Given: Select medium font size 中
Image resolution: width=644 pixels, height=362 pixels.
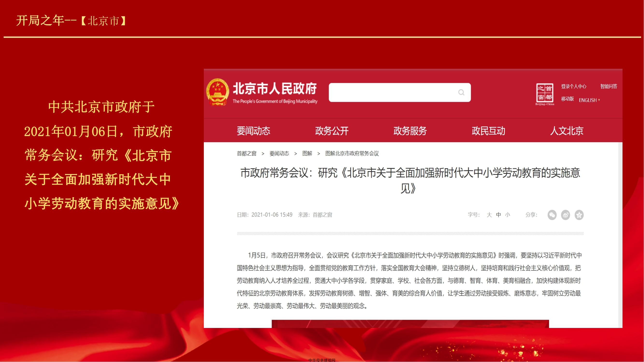Looking at the screenshot, I should (x=498, y=215).
